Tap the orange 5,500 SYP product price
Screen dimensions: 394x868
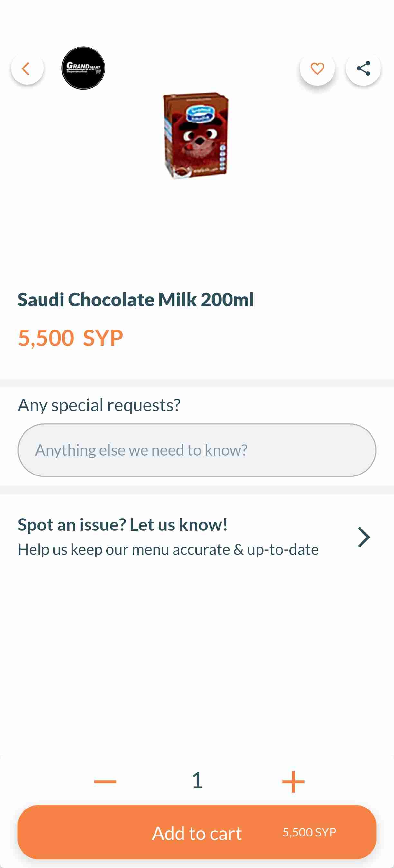(70, 338)
